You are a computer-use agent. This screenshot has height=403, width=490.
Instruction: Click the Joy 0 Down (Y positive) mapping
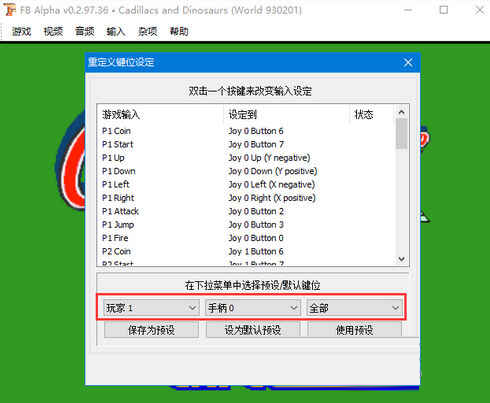pos(273,171)
